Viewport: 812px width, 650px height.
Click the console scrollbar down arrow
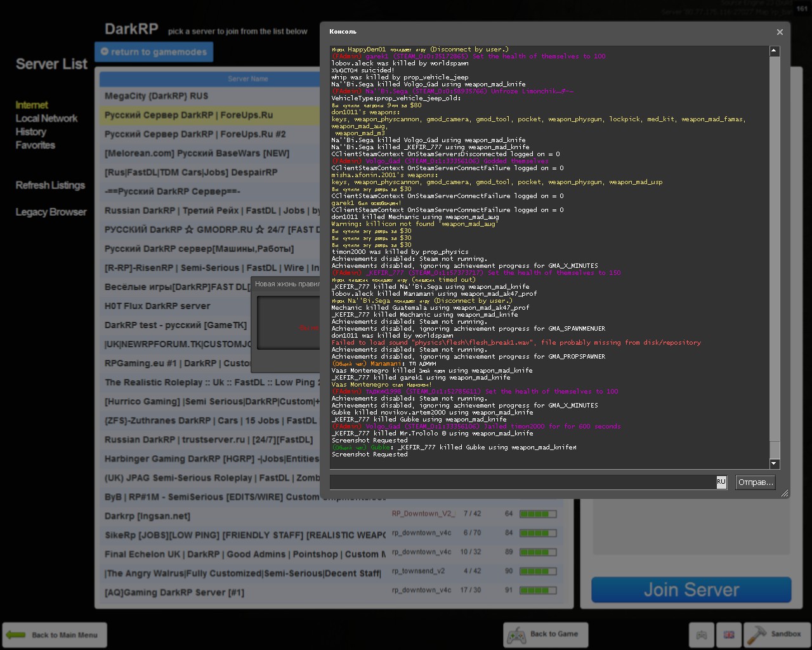(x=774, y=464)
